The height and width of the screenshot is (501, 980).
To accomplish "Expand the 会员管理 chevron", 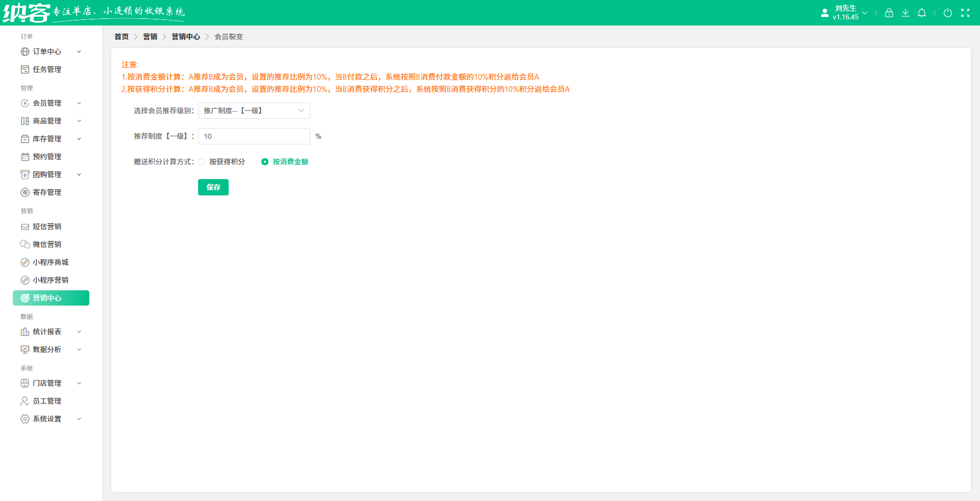I will click(79, 103).
